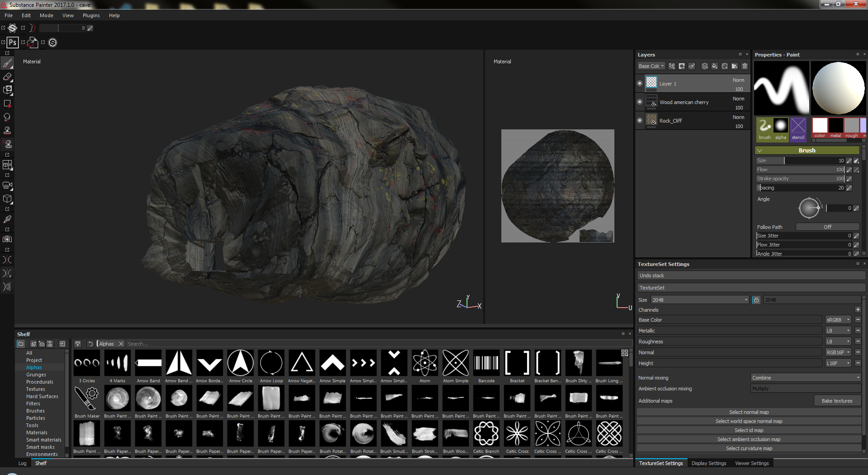Open the Roughness L8 format dropdown
The width and height of the screenshot is (868, 475).
[x=838, y=342]
